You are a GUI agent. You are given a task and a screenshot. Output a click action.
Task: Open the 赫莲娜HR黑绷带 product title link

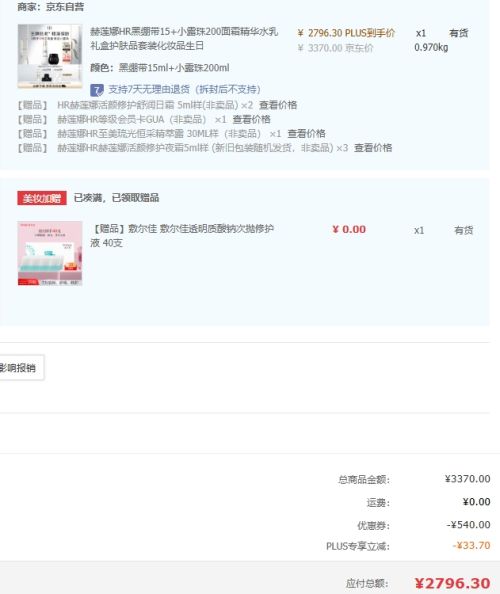point(184,39)
